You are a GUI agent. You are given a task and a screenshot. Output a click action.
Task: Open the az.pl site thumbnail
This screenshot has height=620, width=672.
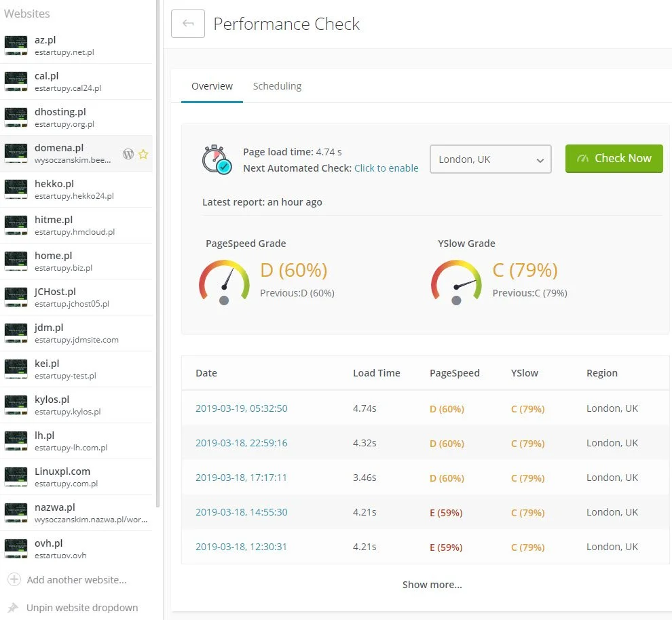coord(16,45)
